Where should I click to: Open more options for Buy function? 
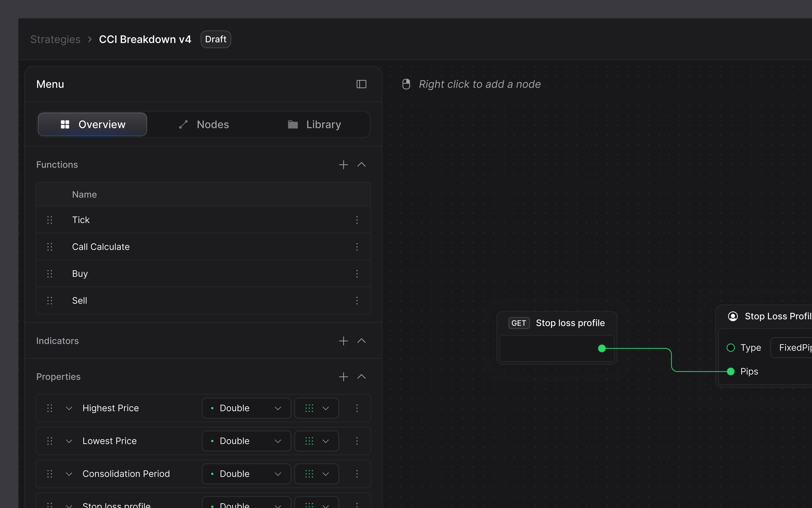357,274
